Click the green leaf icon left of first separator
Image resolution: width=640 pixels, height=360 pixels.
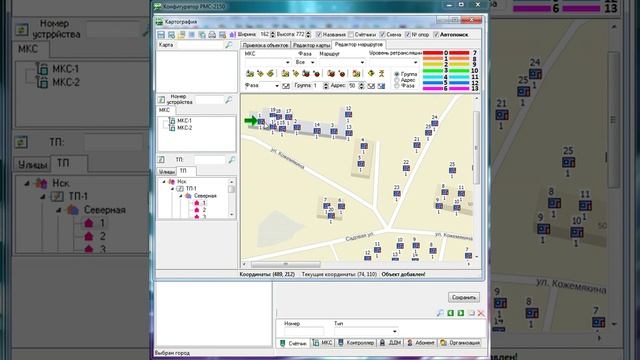[x=270, y=73]
